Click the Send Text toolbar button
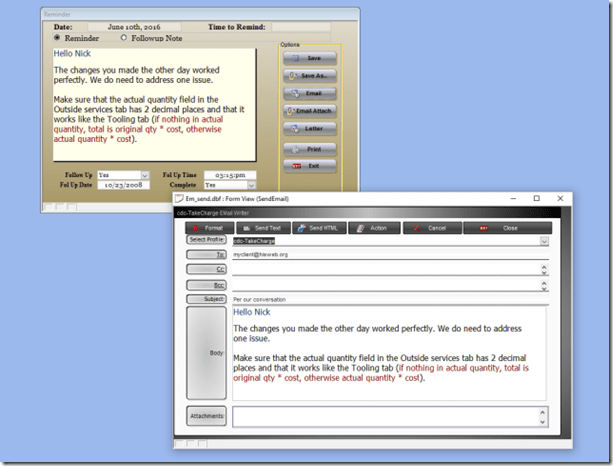This screenshot has height=466, width=613. pos(263,228)
